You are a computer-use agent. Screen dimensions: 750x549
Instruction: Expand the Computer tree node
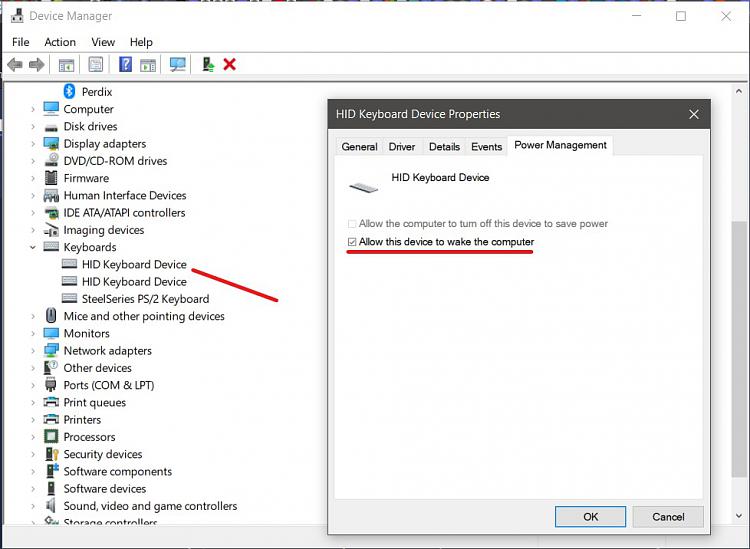[x=33, y=110]
